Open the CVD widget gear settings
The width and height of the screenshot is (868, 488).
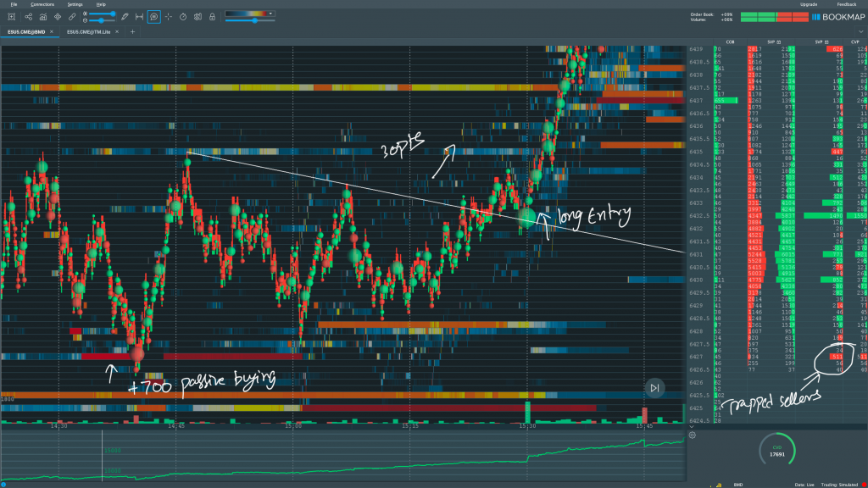tap(693, 435)
